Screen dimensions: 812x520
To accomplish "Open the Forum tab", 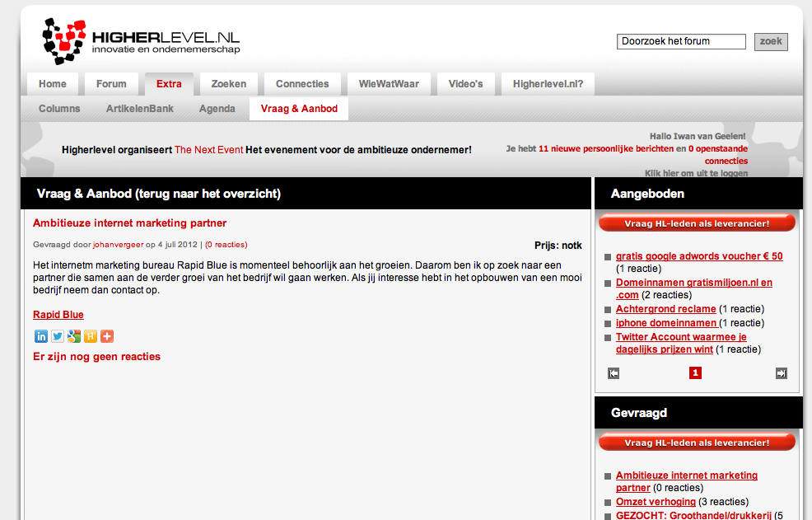I will click(111, 84).
